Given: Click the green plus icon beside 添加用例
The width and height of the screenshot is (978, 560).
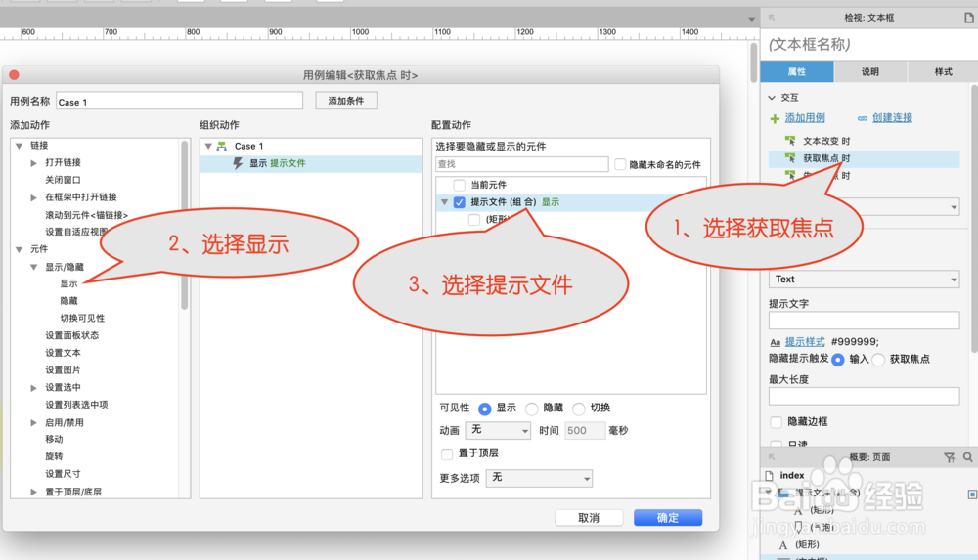Looking at the screenshot, I should pos(775,118).
